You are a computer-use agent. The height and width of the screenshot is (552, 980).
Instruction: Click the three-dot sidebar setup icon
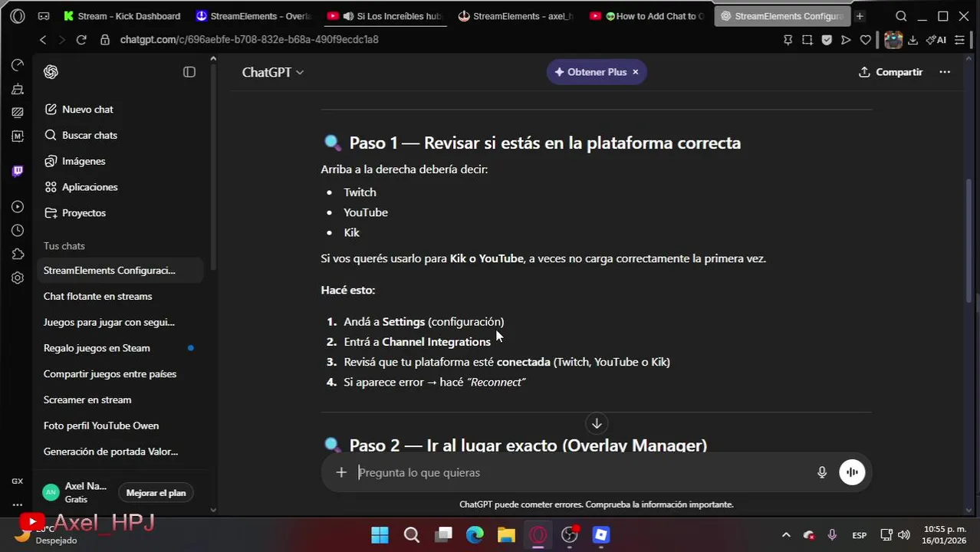pos(18,504)
